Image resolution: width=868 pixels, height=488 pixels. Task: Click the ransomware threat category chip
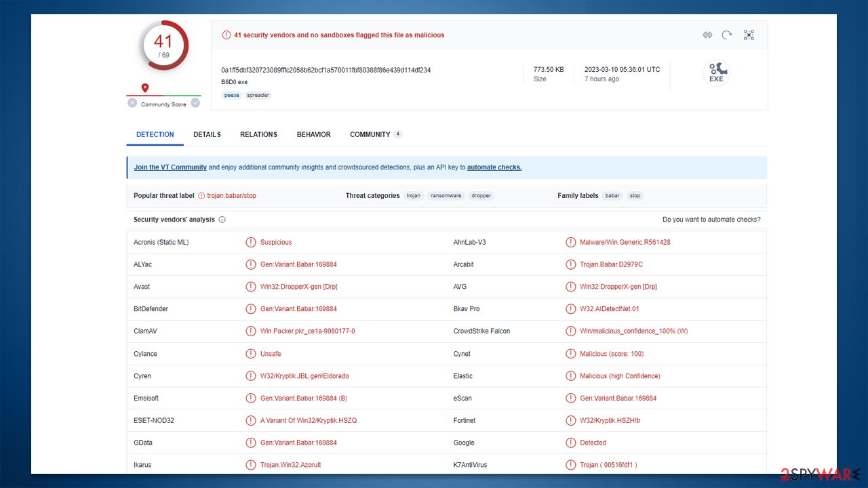tap(446, 196)
